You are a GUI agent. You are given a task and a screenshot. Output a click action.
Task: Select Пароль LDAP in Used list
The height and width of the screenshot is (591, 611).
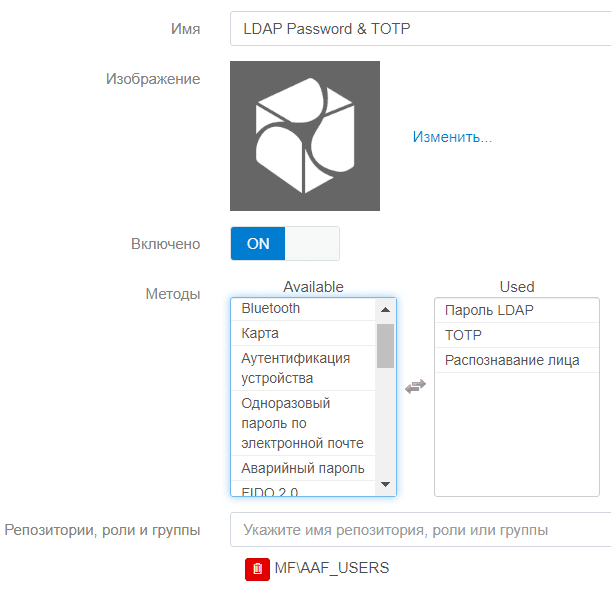516,310
